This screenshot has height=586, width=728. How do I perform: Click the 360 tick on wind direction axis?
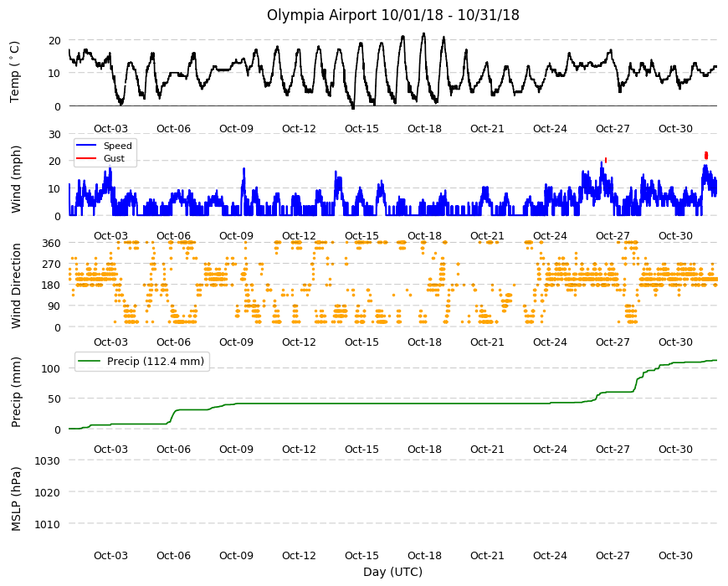(x=52, y=244)
